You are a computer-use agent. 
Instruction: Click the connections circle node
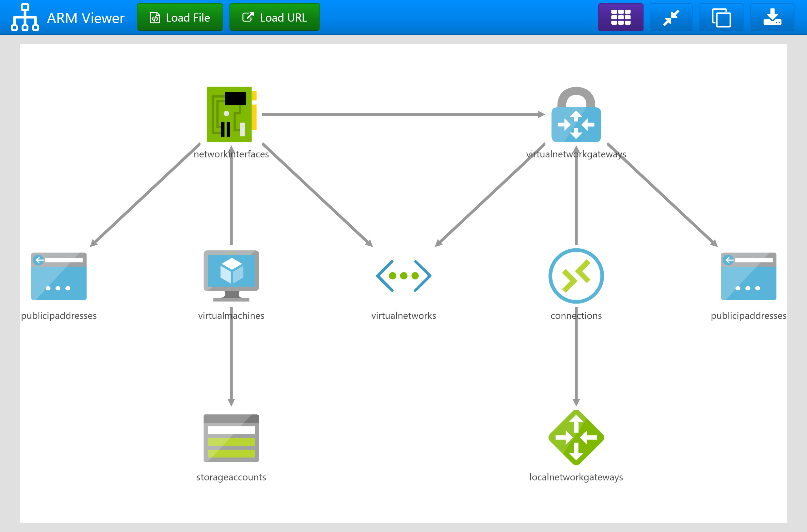pyautogui.click(x=576, y=276)
